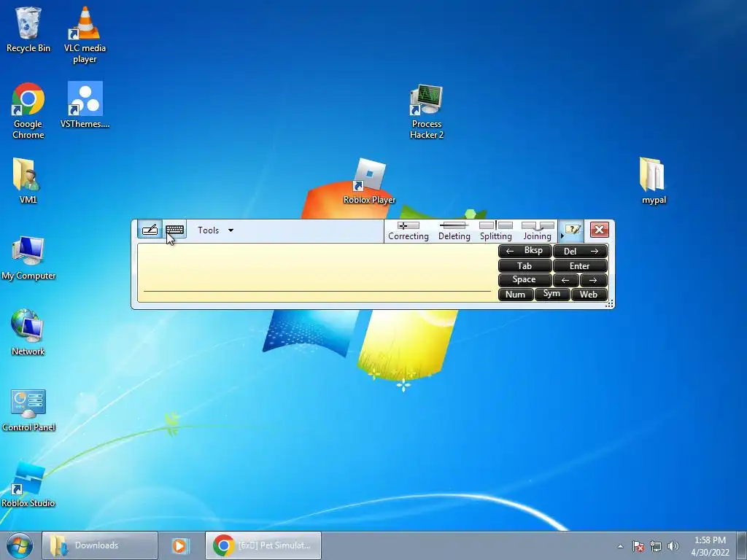747x560 pixels.
Task: Show the Deleting gesture demo
Action: tap(454, 231)
